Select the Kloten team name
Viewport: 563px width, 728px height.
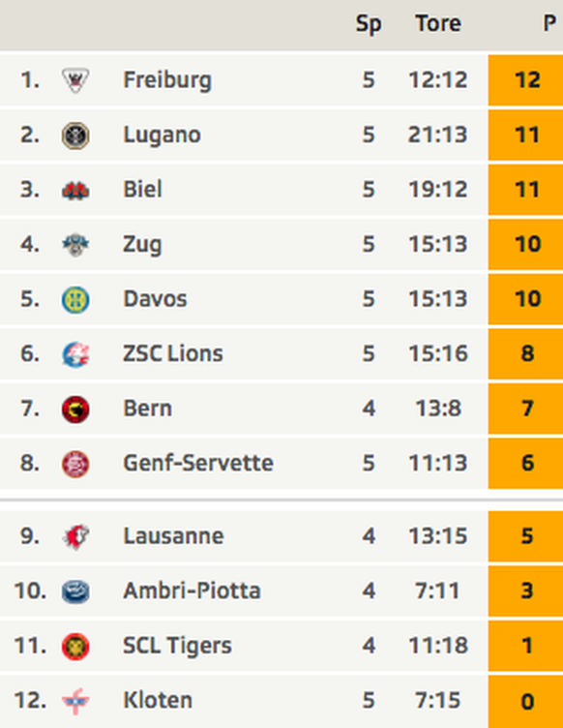click(158, 700)
